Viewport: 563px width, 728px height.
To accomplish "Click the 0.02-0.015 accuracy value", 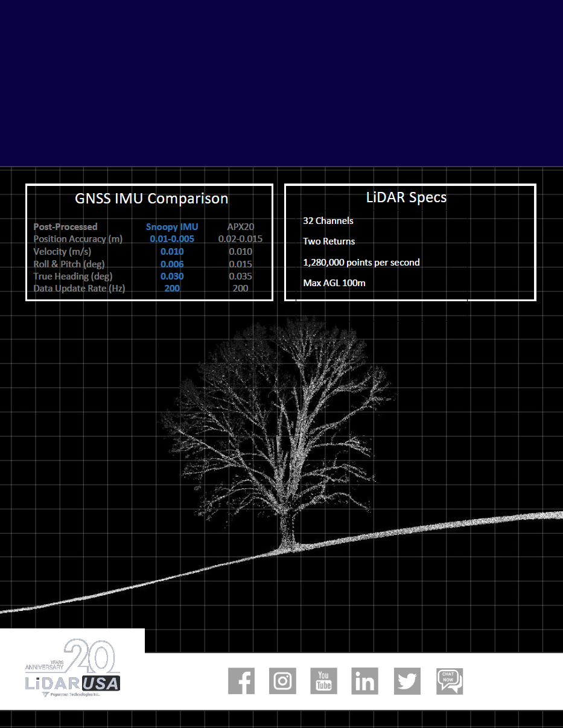I will [240, 239].
